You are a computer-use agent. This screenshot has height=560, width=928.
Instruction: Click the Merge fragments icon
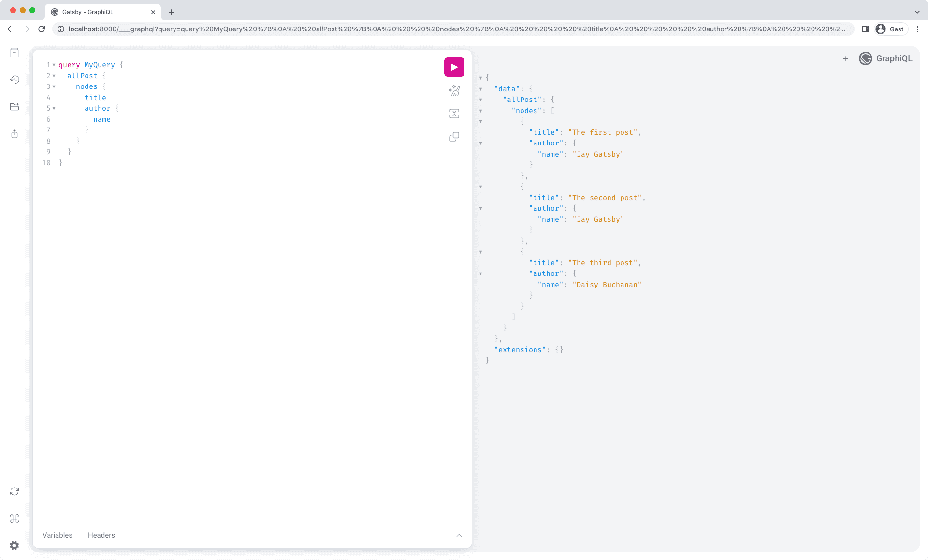point(454,114)
